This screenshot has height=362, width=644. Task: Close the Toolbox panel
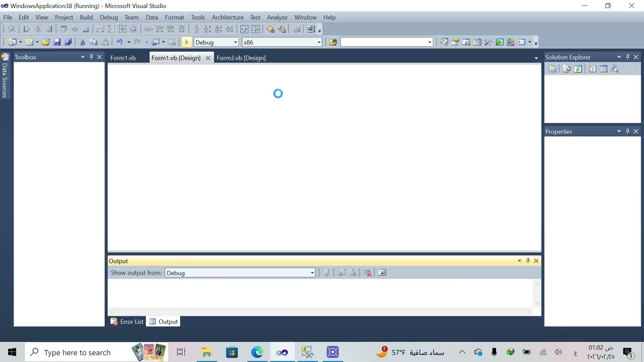click(x=100, y=57)
